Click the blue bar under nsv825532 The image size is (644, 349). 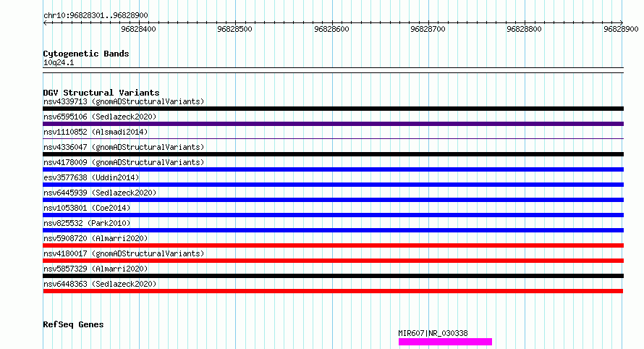[x=333, y=230]
